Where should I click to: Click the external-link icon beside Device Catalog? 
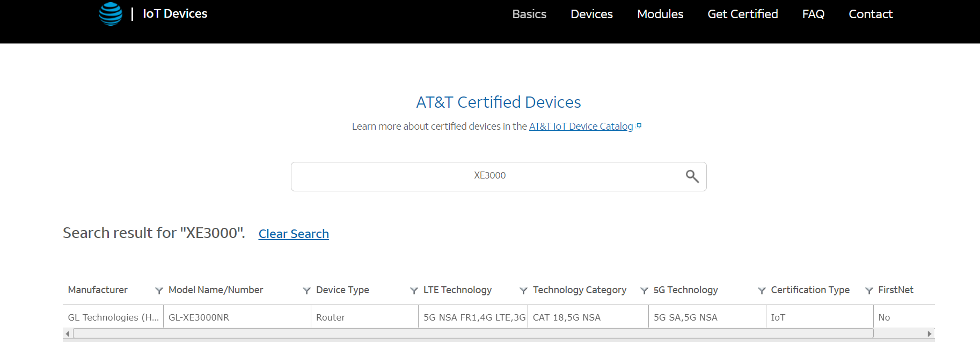(x=639, y=126)
